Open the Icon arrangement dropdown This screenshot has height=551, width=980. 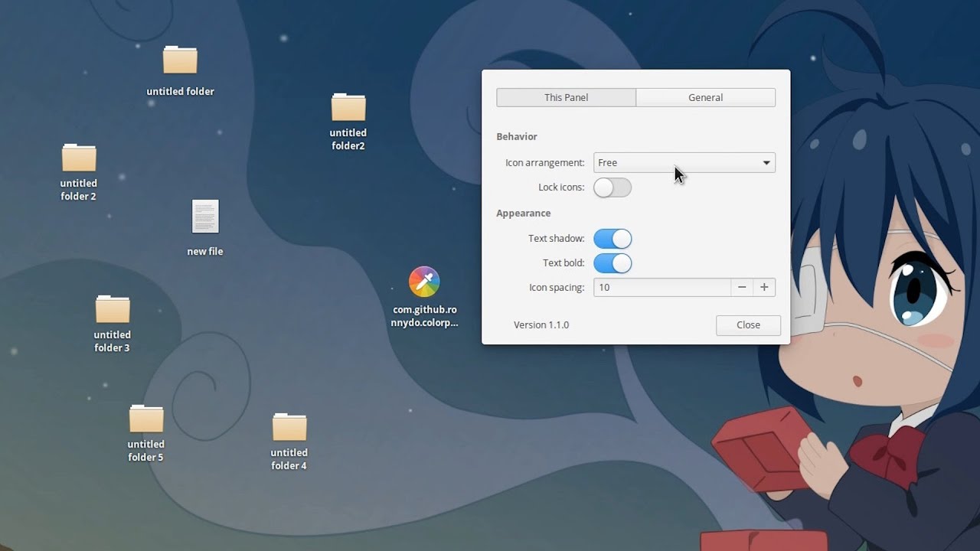(684, 162)
